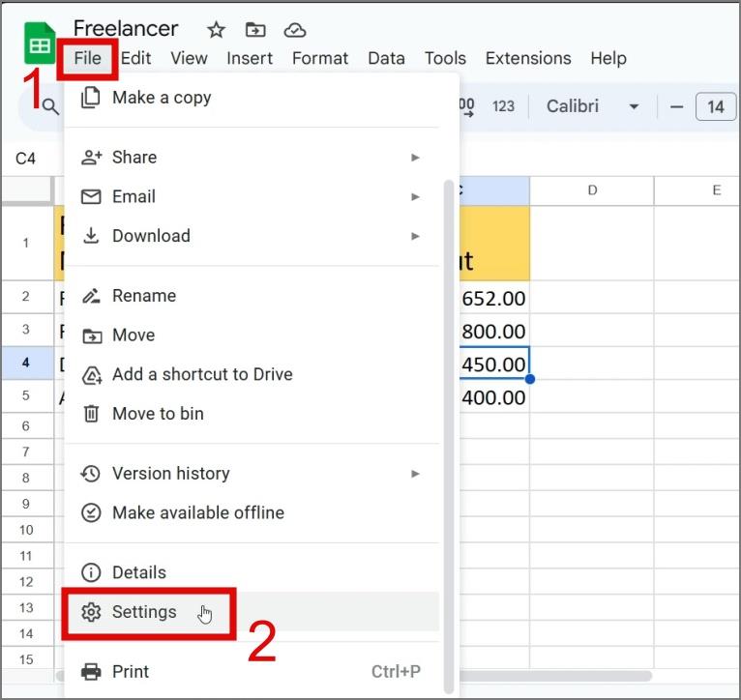
Task: Click the search magnifier in toolbar
Action: click(50, 107)
